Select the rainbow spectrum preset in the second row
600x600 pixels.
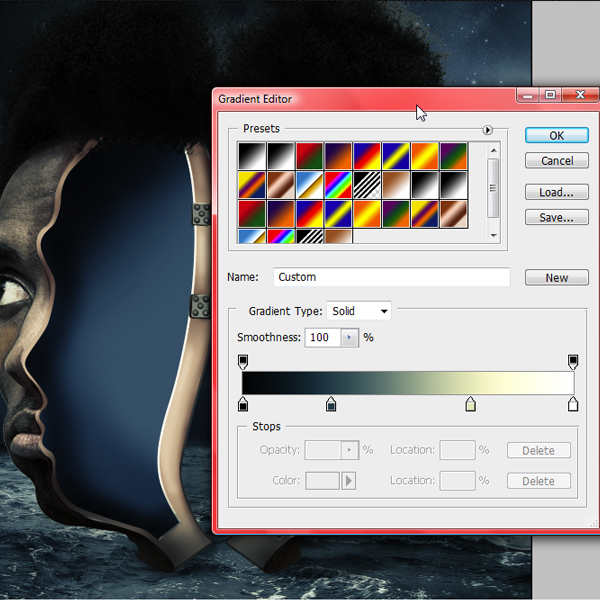(338, 185)
